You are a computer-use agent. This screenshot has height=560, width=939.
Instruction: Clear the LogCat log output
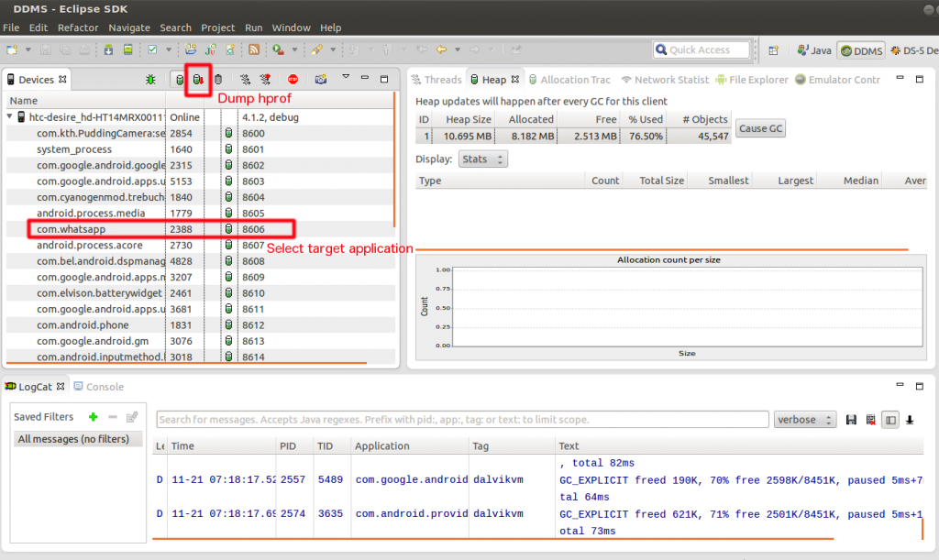click(871, 419)
